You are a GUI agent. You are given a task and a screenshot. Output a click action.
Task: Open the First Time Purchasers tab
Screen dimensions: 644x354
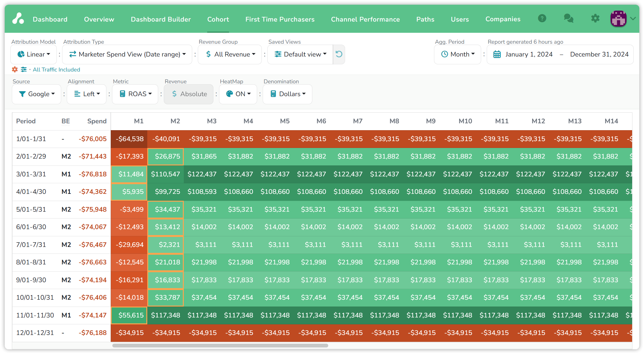point(280,19)
